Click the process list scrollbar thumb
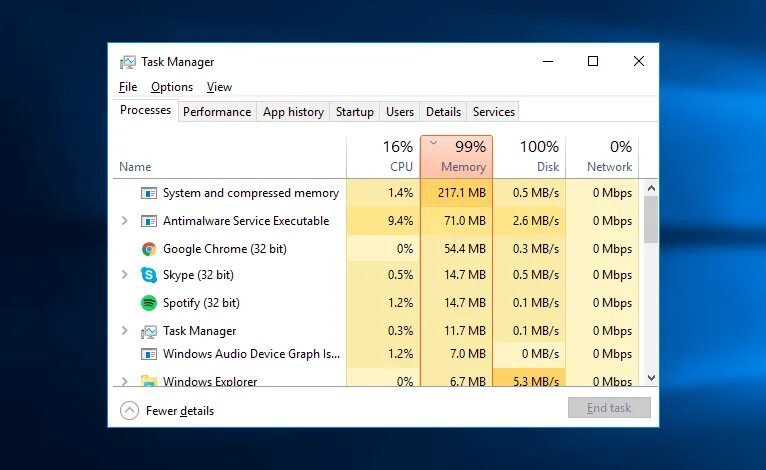 (x=651, y=219)
